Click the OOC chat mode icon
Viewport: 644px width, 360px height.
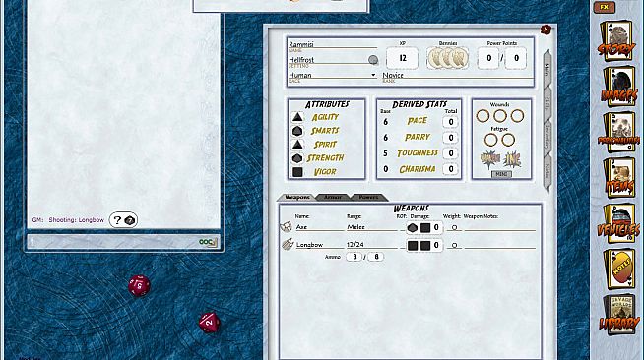pos(208,242)
